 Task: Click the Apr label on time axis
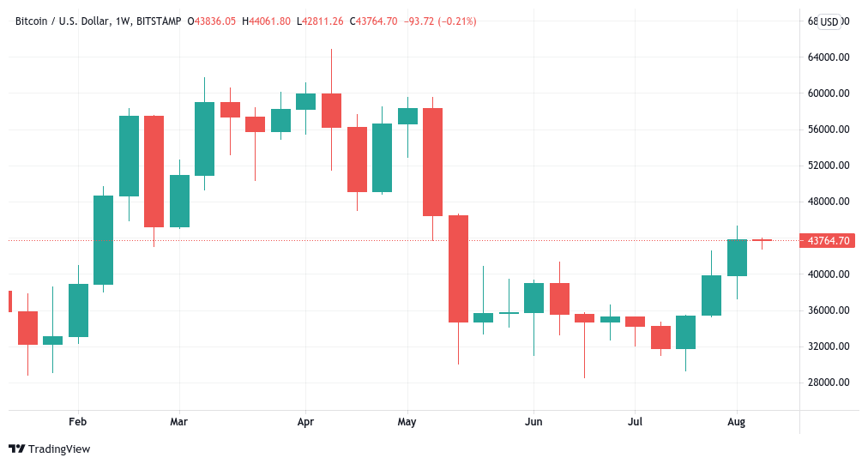(305, 422)
